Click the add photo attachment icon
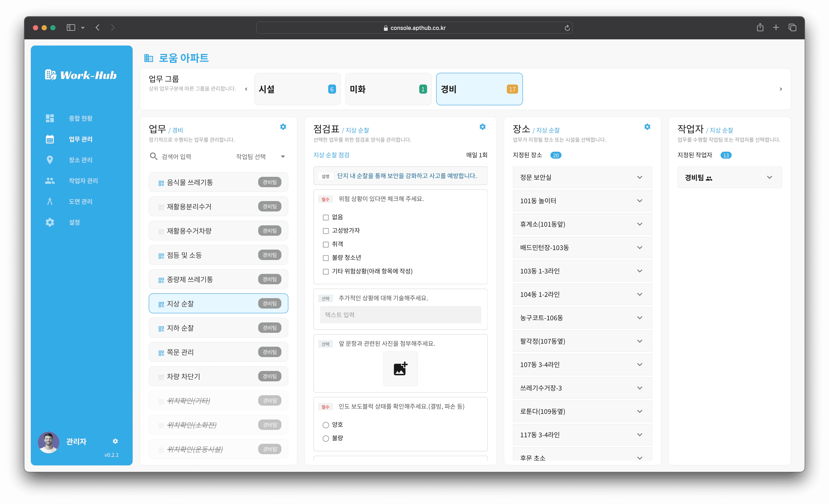This screenshot has width=829, height=504. point(400,369)
